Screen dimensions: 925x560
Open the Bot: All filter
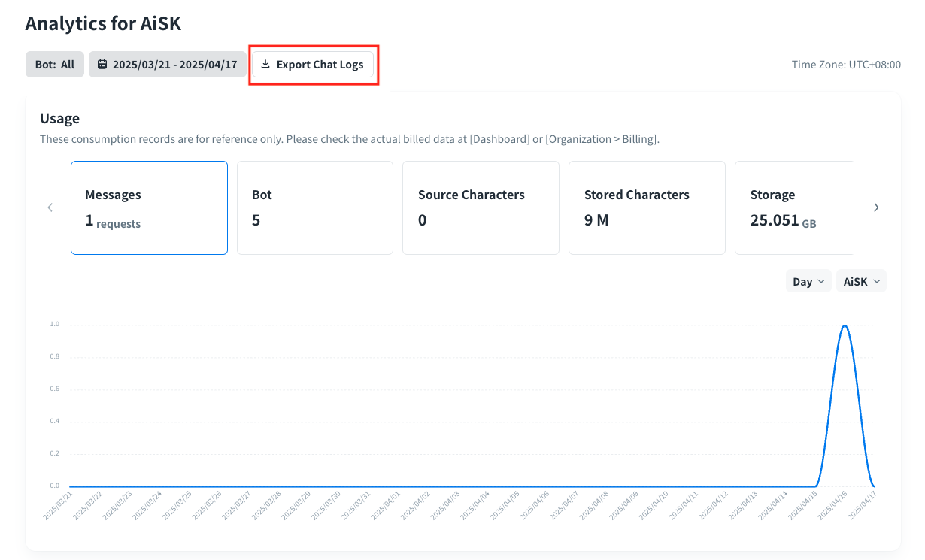[x=55, y=65]
